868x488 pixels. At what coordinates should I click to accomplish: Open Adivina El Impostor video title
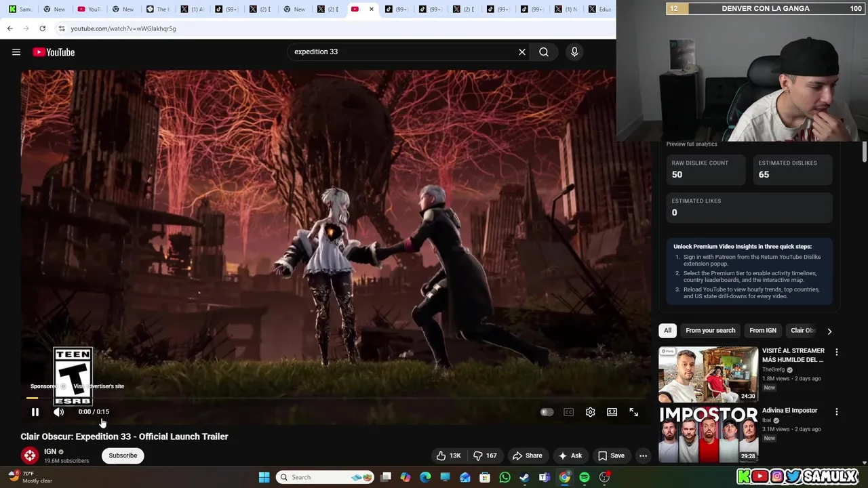789,410
